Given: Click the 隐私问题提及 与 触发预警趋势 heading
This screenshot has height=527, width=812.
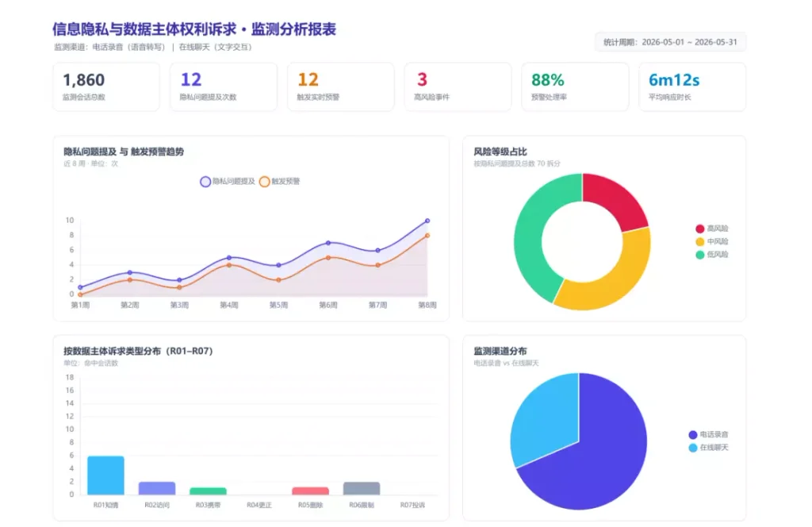Looking at the screenshot, I should 124,152.
